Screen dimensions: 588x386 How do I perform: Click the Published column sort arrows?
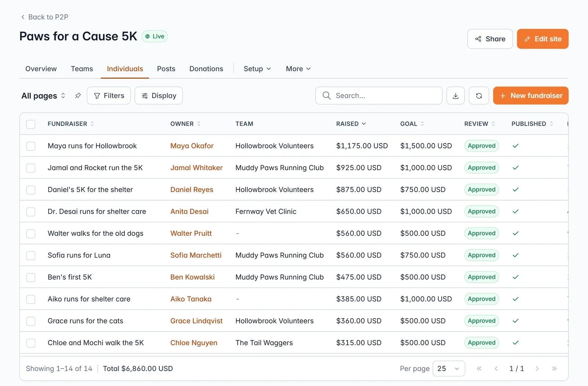pos(551,124)
